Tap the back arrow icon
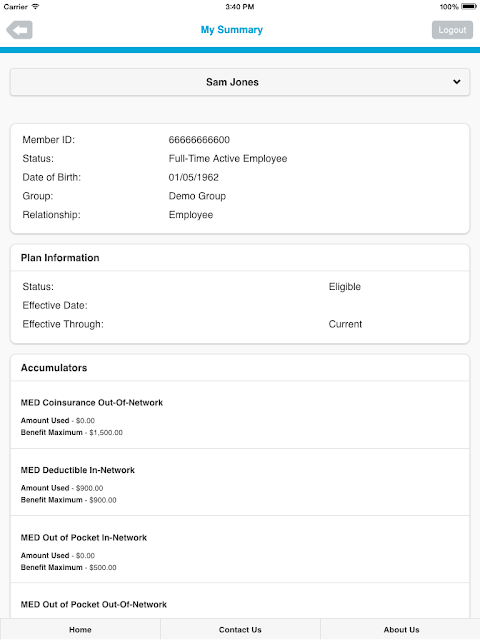 pyautogui.click(x=19, y=30)
